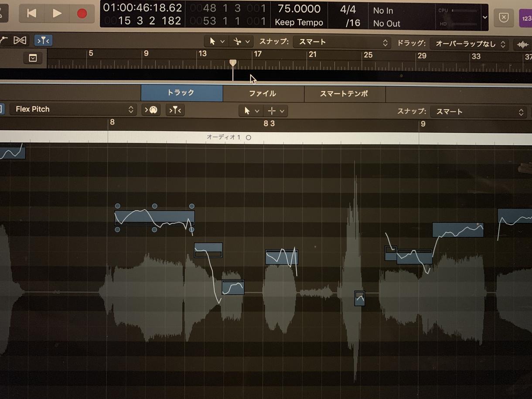Viewport: 532px width, 399px height.
Task: Click the SMPTE time 01:00:46:18.62 display
Action: point(143,8)
